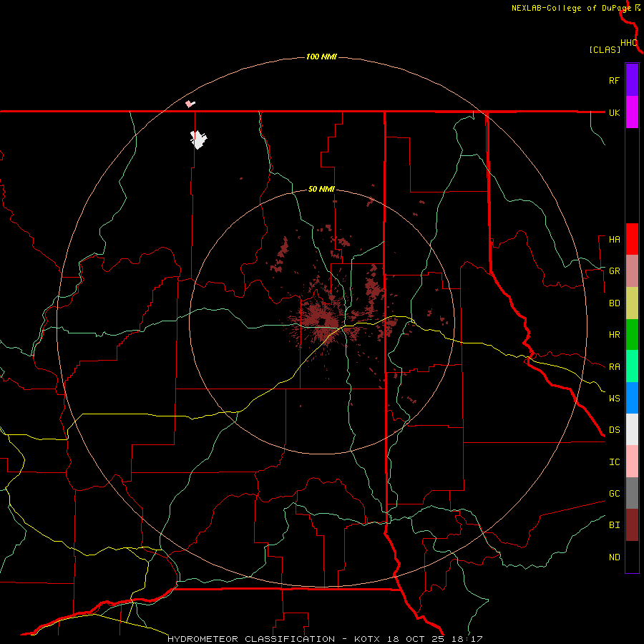This screenshot has width=644, height=644.
Task: Click the GR legend label
Action: 614,271
